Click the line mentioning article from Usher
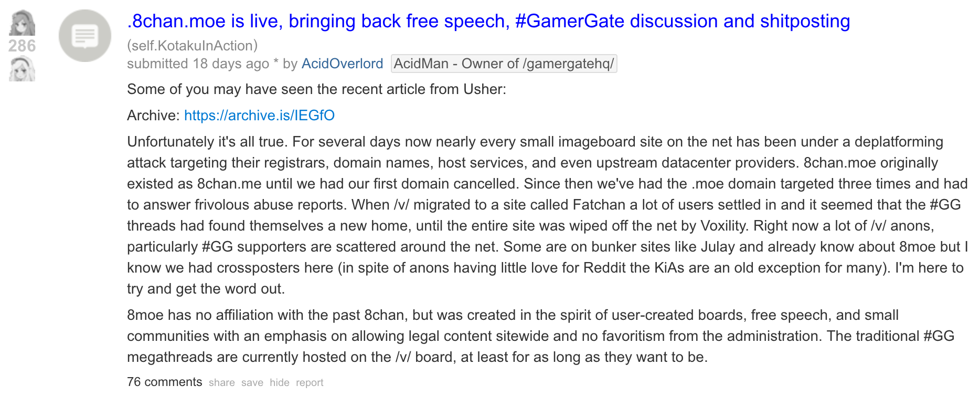980x396 pixels. pos(316,89)
